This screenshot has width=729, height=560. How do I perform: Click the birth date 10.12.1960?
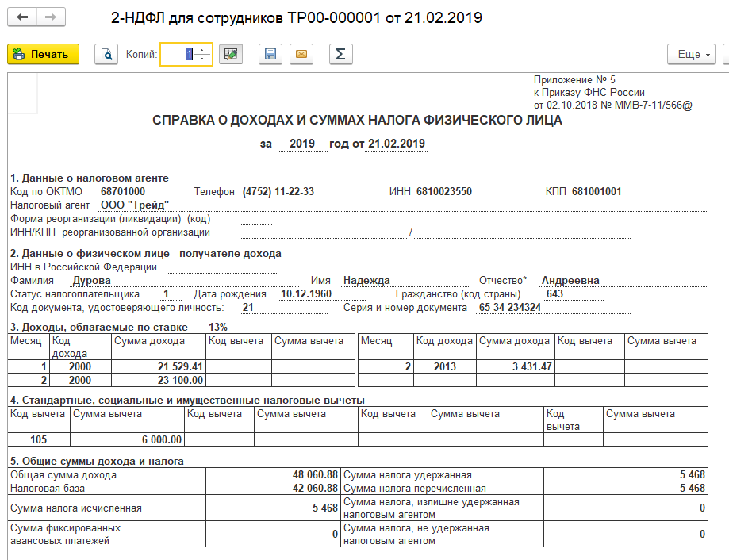[306, 294]
